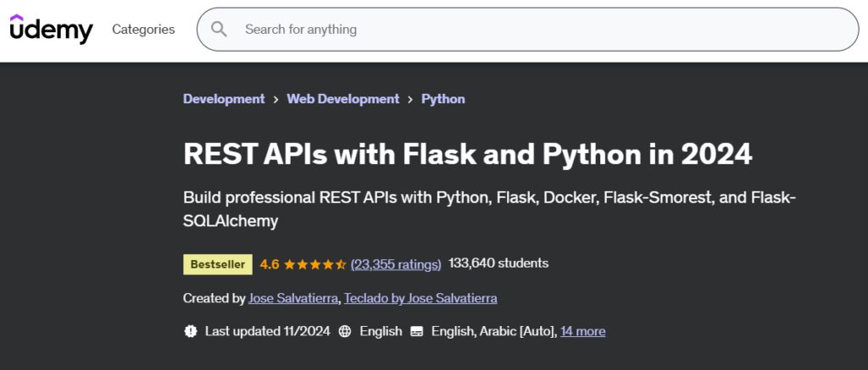
Task: Click the Bestseller badge
Action: [x=218, y=264]
